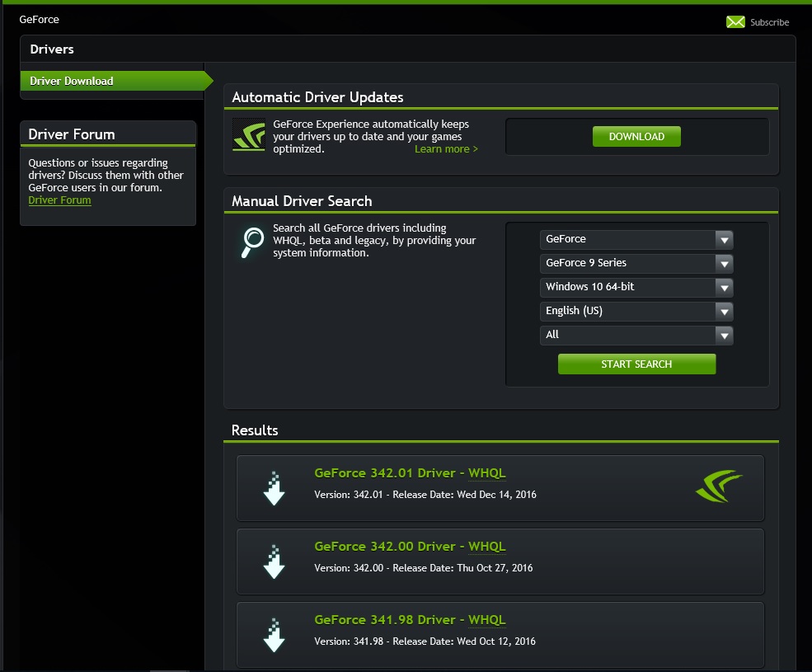Click the green DOWNLOAD button
This screenshot has height=672, width=812.
[636, 136]
